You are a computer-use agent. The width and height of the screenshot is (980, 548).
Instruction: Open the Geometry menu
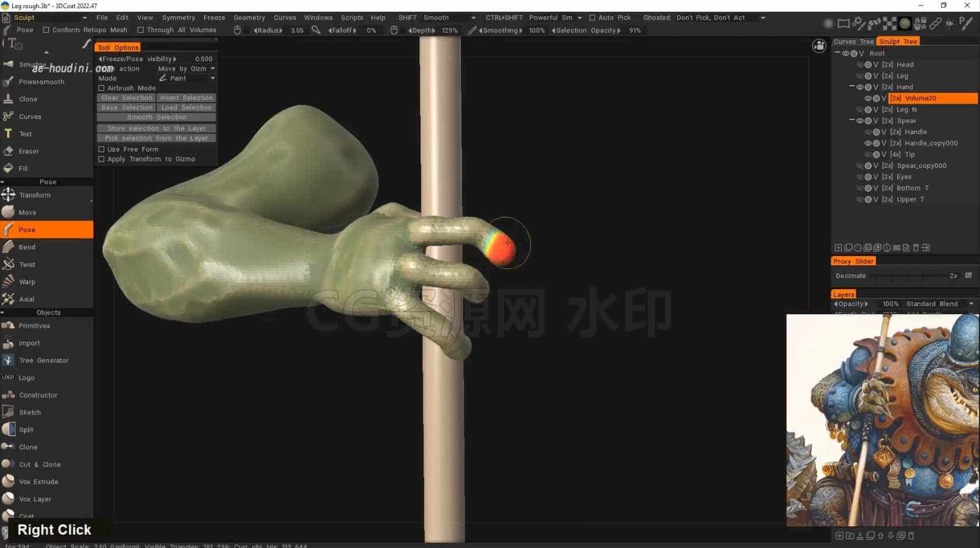pyautogui.click(x=249, y=18)
